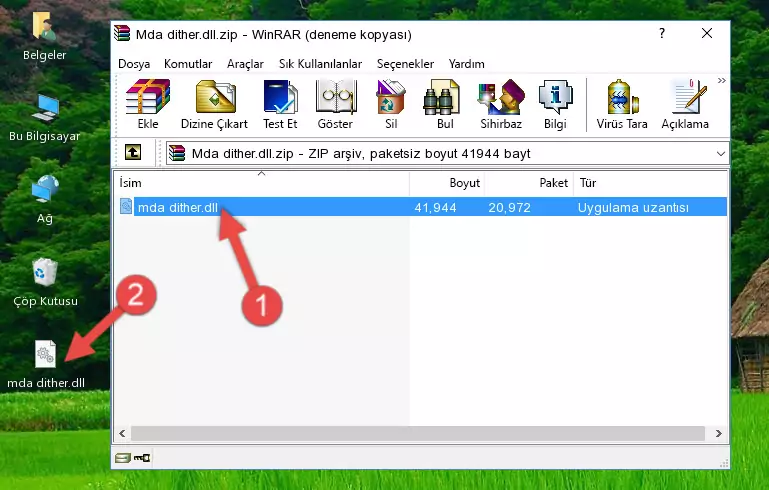Select the Çöp Kutusu recycle bin

[45, 283]
